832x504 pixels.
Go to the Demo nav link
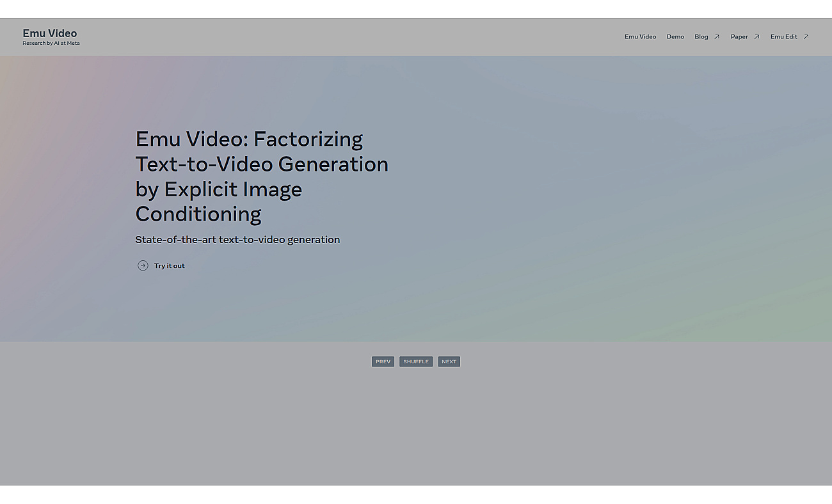coord(675,37)
